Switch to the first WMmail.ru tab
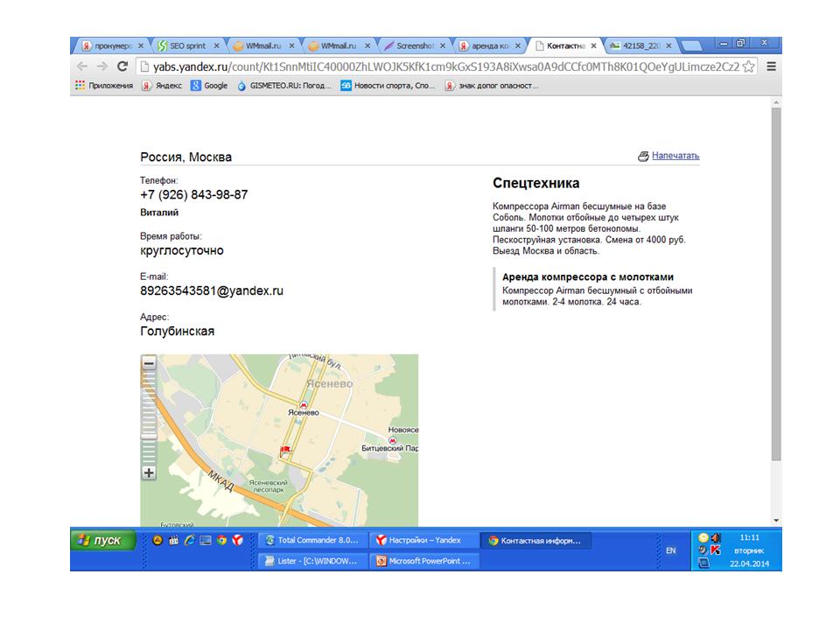The image size is (840, 630). 263,46
